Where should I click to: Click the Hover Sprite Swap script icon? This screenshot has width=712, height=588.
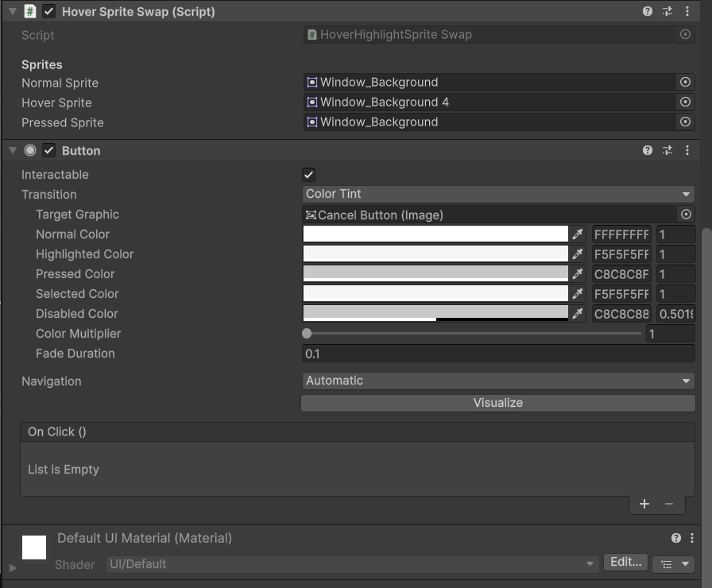point(30,11)
